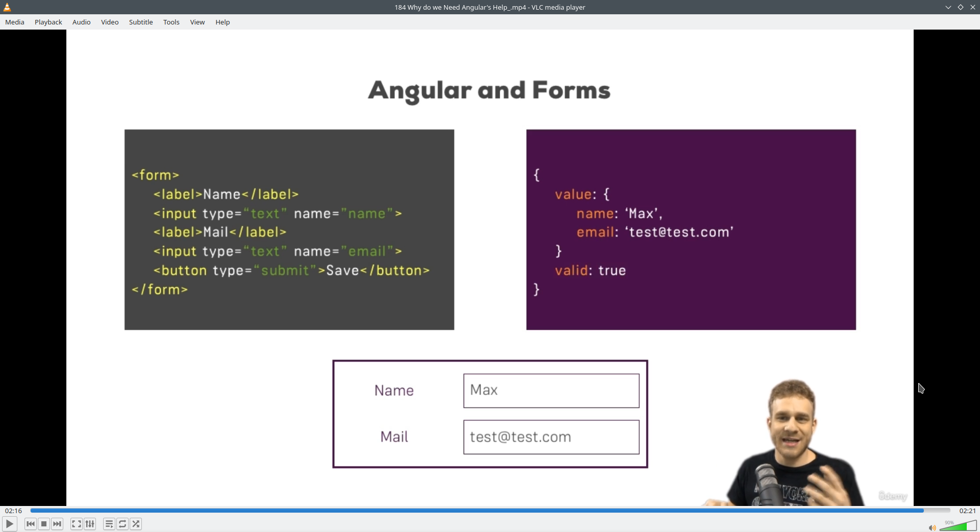
Task: Enable loop playback
Action: click(122, 524)
